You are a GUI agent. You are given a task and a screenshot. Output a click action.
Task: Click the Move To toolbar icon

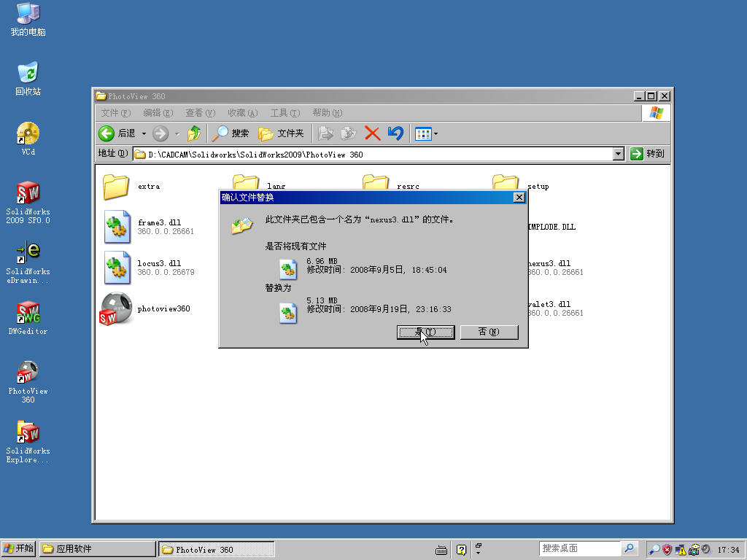[x=325, y=133]
